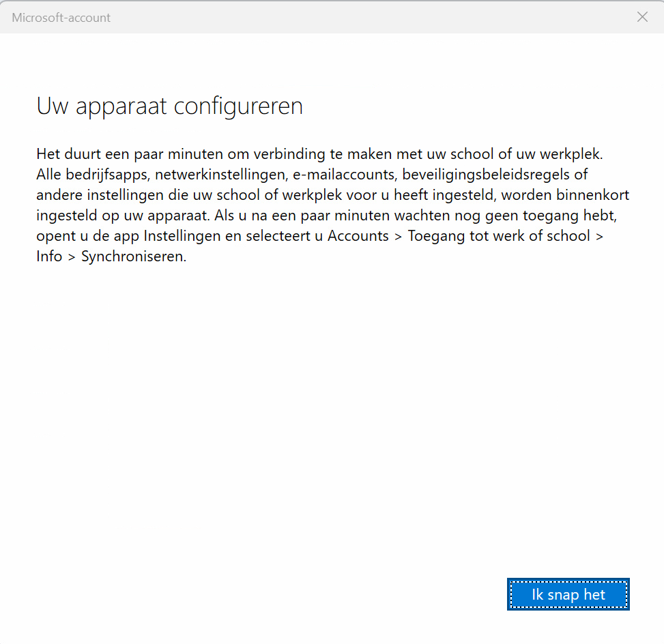The width and height of the screenshot is (664, 644).
Task: Click the 'Toegang tot werk of school' text
Action: pyautogui.click(x=499, y=236)
